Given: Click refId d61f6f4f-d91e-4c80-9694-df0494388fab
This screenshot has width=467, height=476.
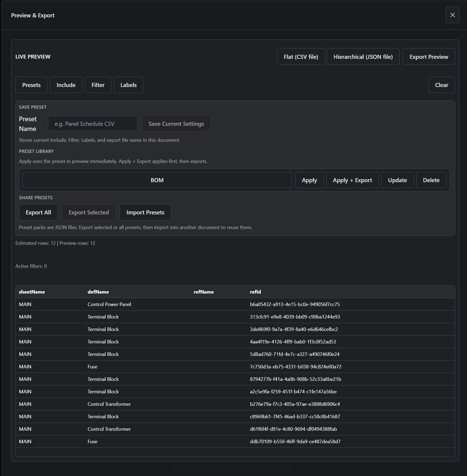Looking at the screenshot, I should [293, 429].
